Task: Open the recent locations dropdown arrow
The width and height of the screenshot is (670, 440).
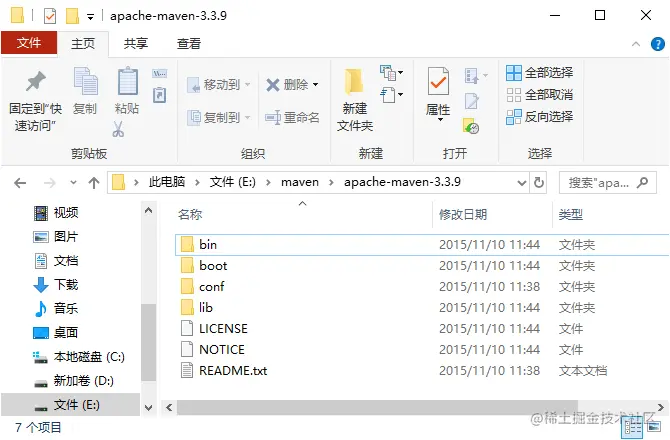Action: click(73, 183)
